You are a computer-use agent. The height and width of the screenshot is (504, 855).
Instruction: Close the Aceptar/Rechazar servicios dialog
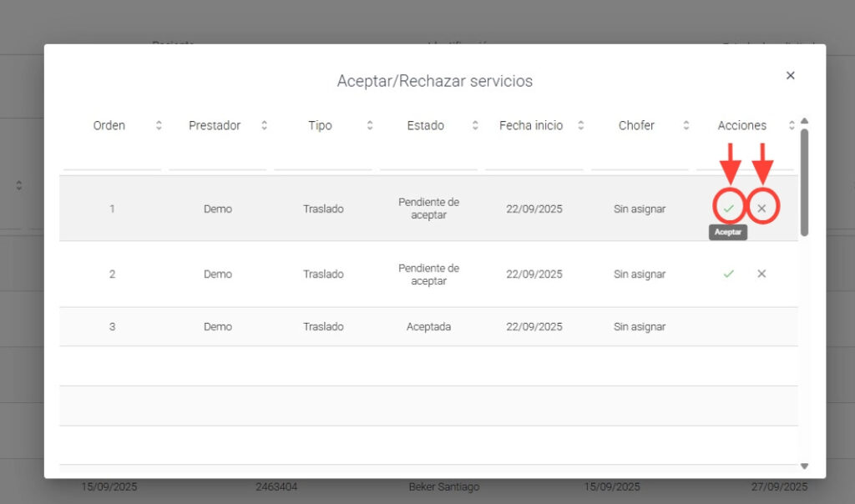point(790,76)
